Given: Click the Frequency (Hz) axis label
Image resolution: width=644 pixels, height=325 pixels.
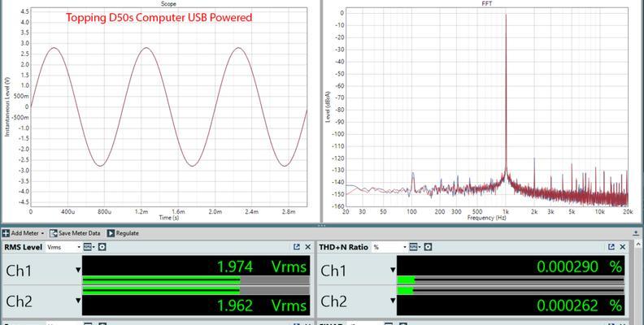Looking at the screenshot, I should (x=486, y=218).
